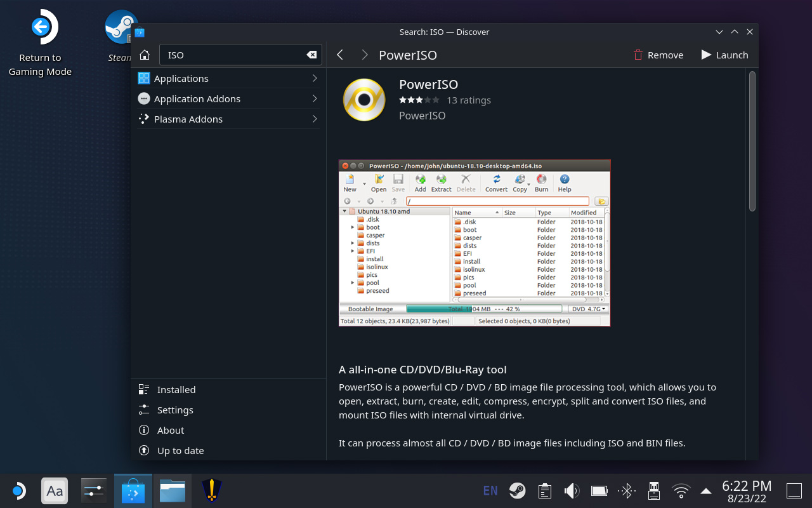
Task: Click the Discover window title bar icon
Action: [x=140, y=32]
